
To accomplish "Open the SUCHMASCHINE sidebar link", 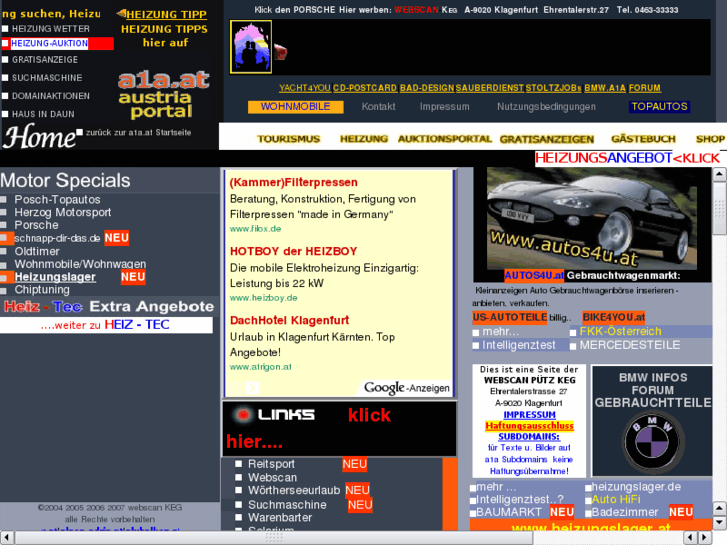I will (47, 78).
